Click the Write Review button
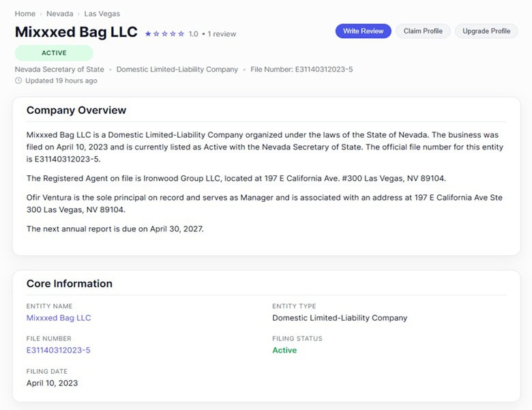The width and height of the screenshot is (532, 410). point(363,31)
